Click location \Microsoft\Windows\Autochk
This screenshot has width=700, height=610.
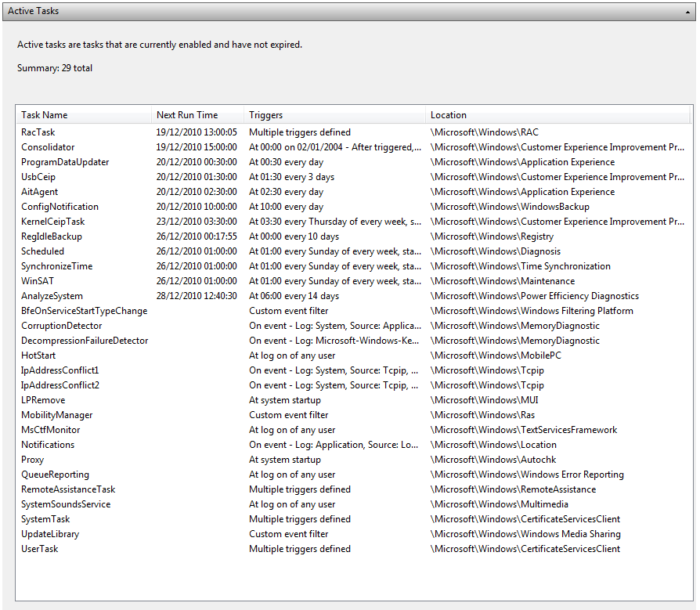(x=493, y=460)
